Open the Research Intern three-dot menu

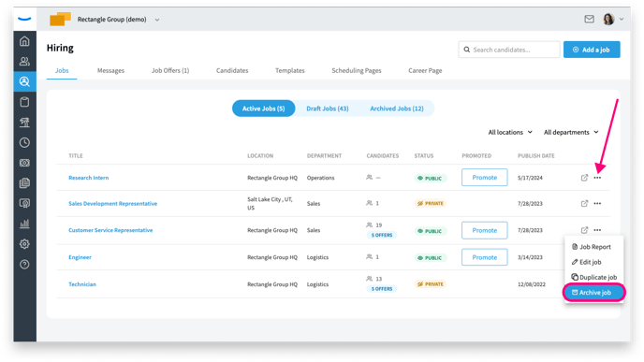597,178
